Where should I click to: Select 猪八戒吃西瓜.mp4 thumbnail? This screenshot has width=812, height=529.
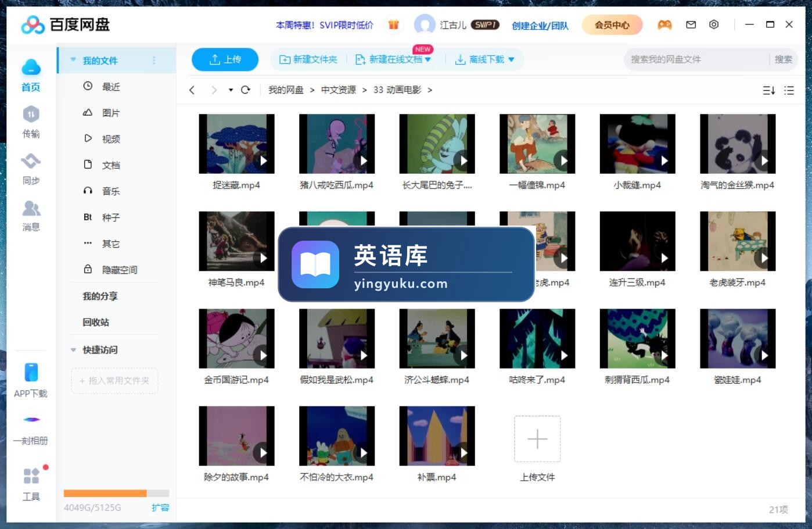coord(337,144)
